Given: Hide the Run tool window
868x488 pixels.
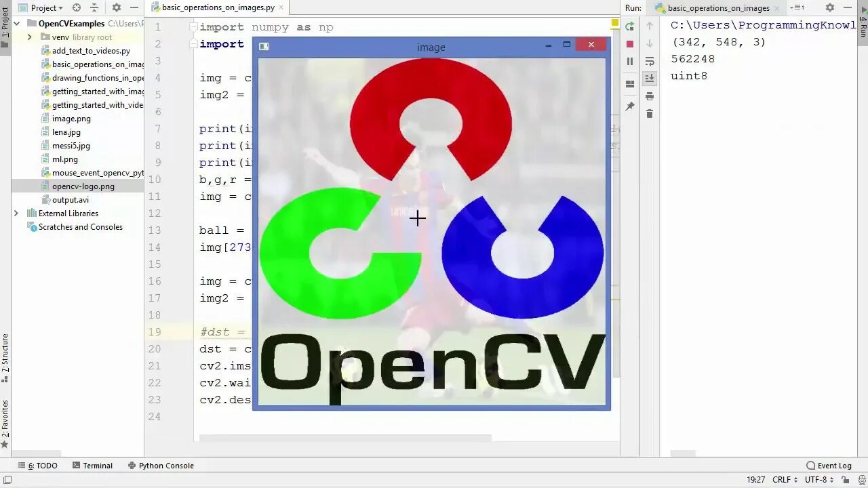Looking at the screenshot, I should click(x=848, y=7).
